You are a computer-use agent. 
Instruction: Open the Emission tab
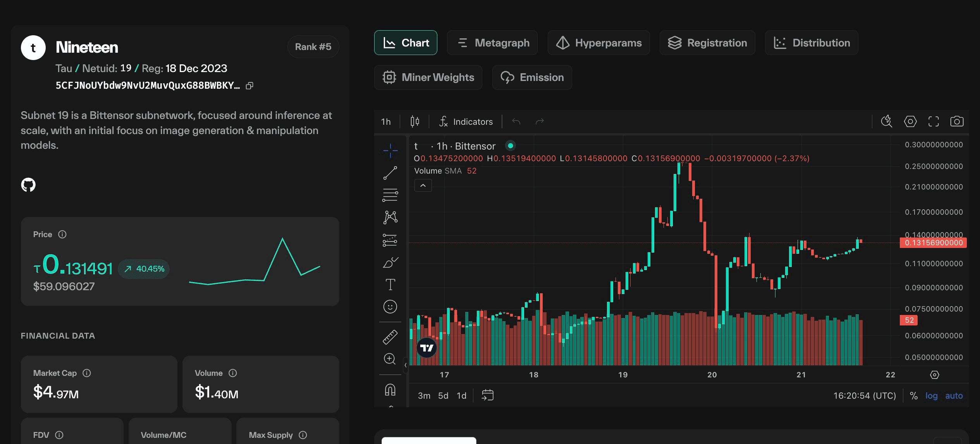coord(532,77)
